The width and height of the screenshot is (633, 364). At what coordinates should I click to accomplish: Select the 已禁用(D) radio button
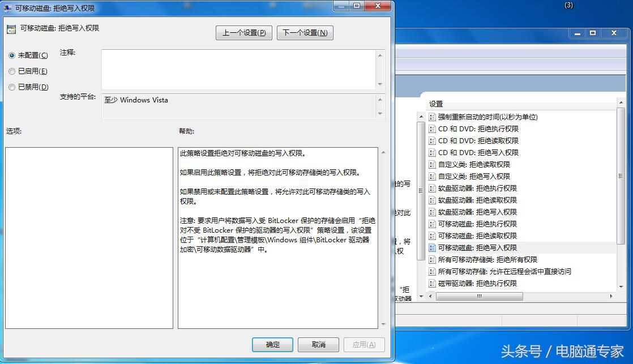click(12, 87)
